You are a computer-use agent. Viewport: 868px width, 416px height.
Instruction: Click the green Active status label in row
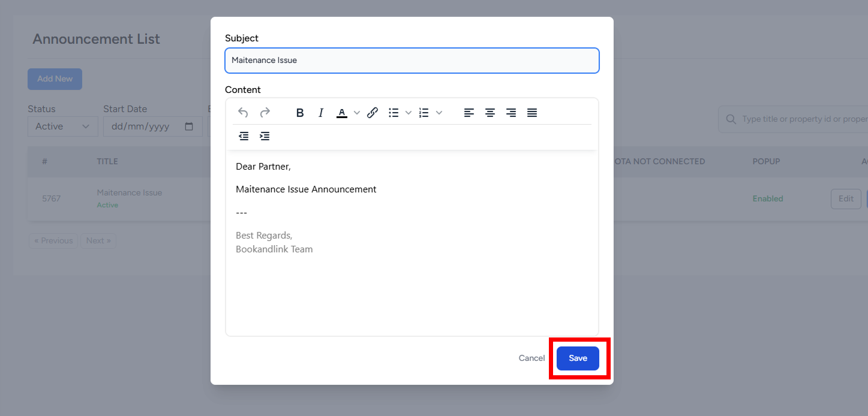coord(107,206)
